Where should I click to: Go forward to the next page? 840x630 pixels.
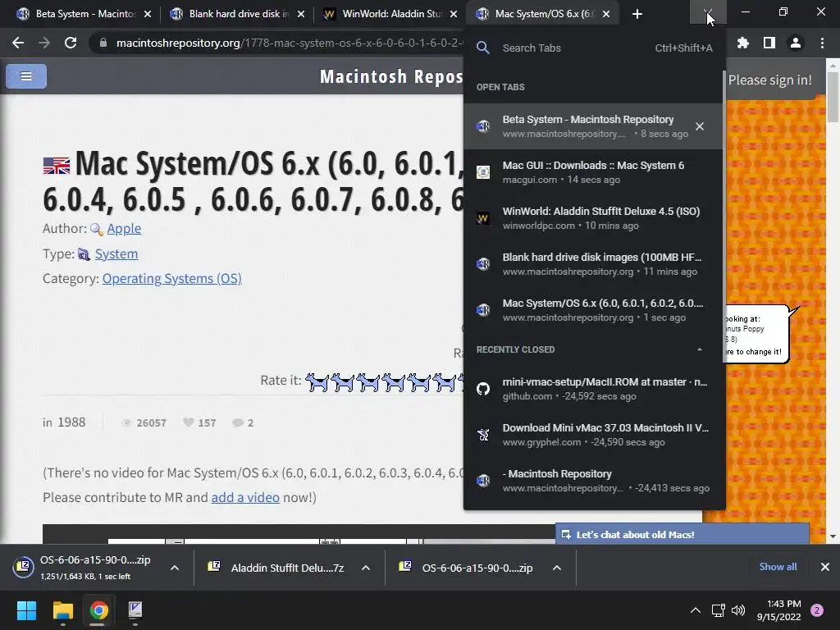click(44, 43)
